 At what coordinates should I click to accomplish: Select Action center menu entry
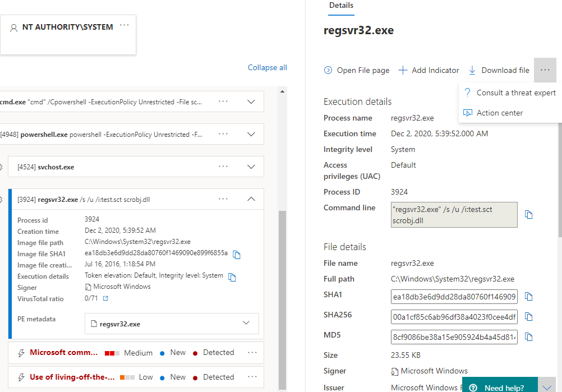(x=499, y=113)
